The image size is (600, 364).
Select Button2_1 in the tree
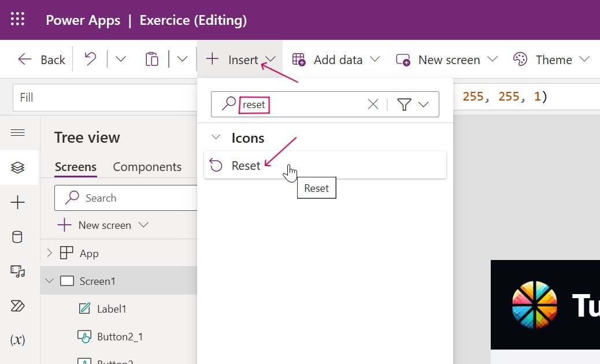pyautogui.click(x=120, y=336)
